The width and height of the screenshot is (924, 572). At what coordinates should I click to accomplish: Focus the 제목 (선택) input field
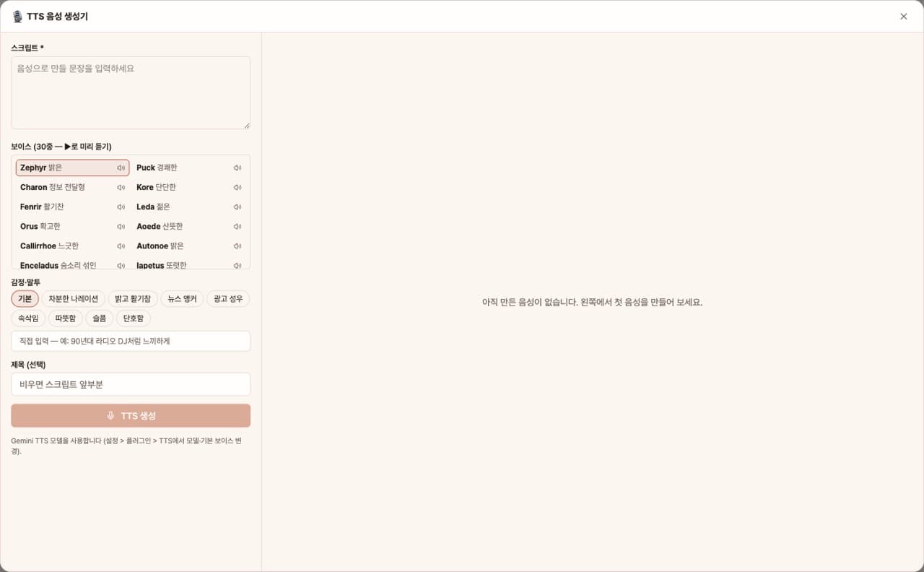[131, 384]
